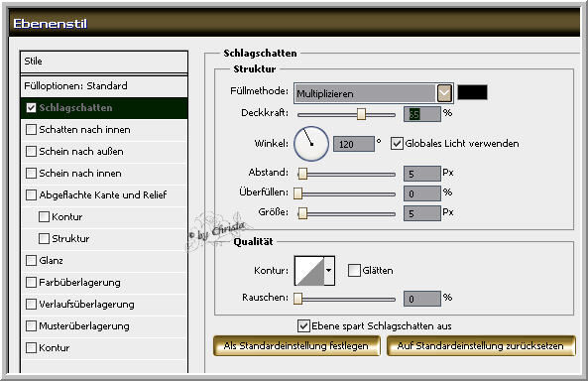
Task: Click the Überfüllen slider handle
Action: (x=297, y=193)
